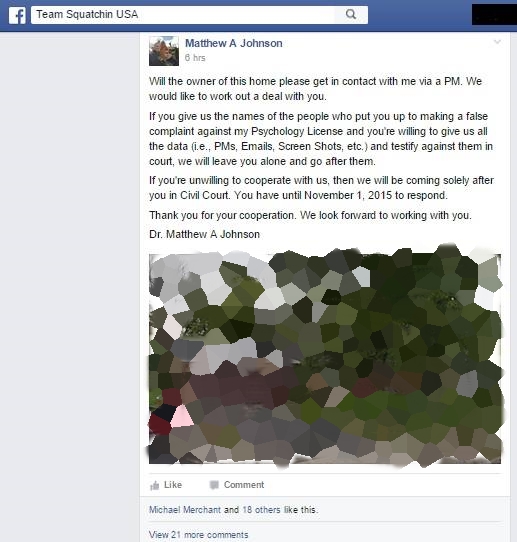
Task: Open the pixelated post photo
Action: (325, 356)
